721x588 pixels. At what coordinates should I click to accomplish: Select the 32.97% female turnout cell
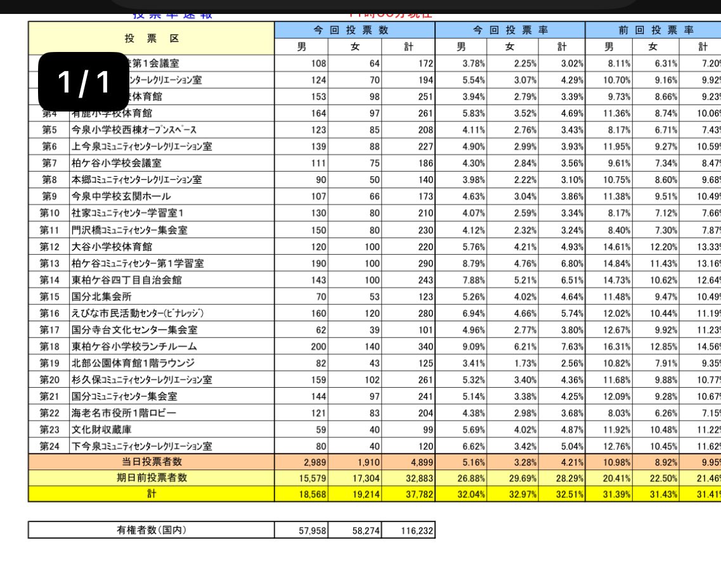[513, 494]
